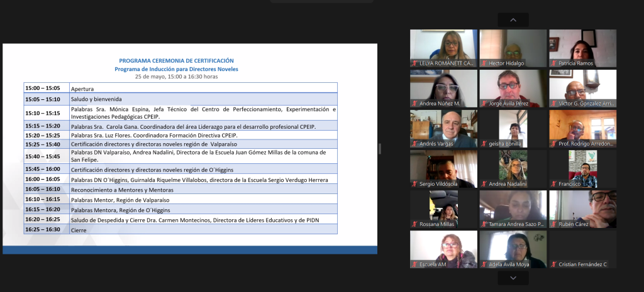Click the muted mic icon for Francisco
Image resolution: width=644 pixels, height=292 pixels.
coord(553,184)
